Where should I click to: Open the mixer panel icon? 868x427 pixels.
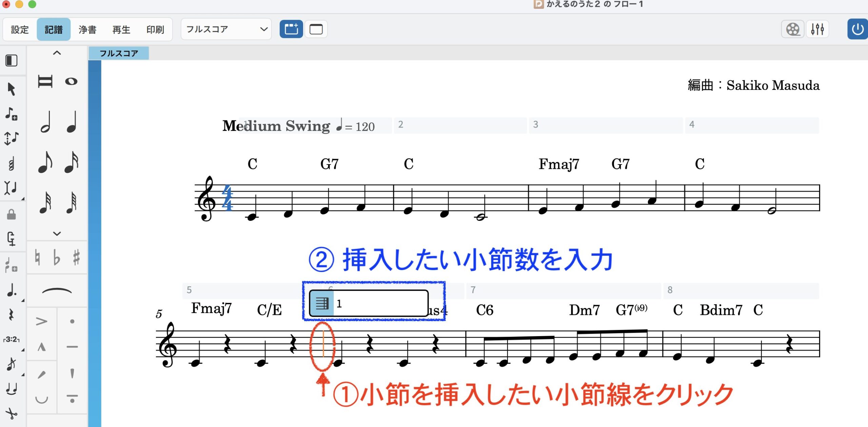point(817,29)
